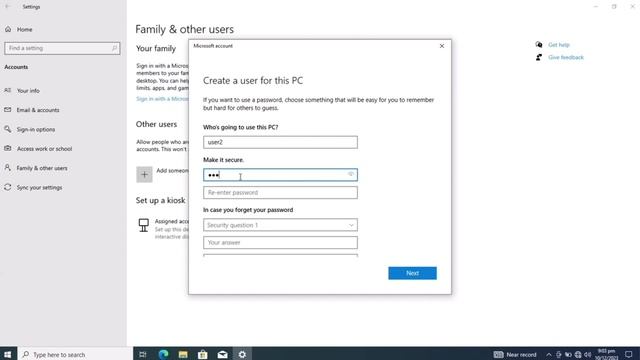Click the Re-enter password field

tap(280, 192)
